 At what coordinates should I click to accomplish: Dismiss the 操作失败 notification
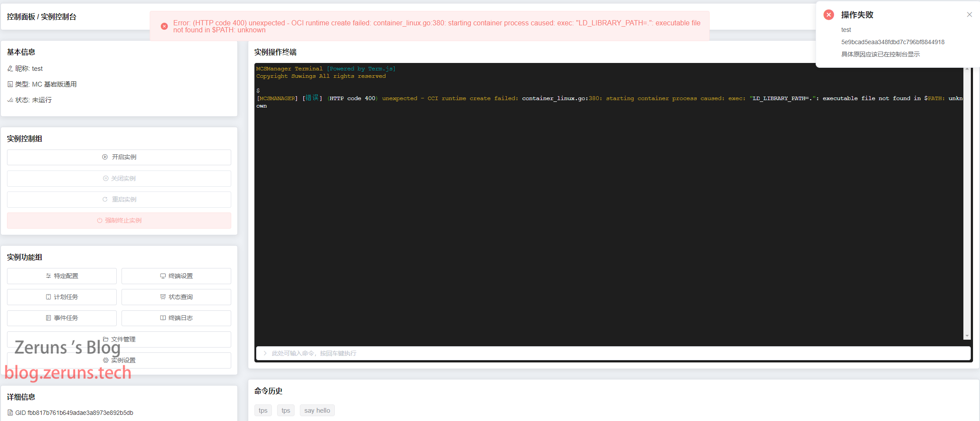coord(969,15)
